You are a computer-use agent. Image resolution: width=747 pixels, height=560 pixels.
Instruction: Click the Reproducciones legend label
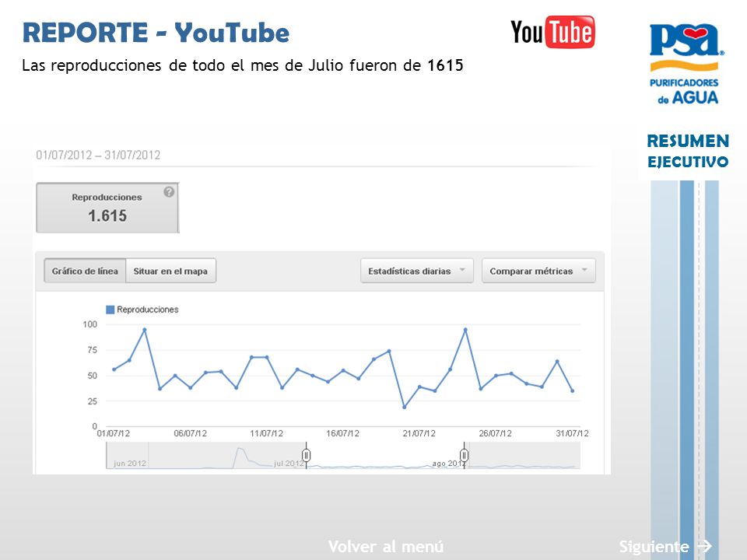(148, 310)
